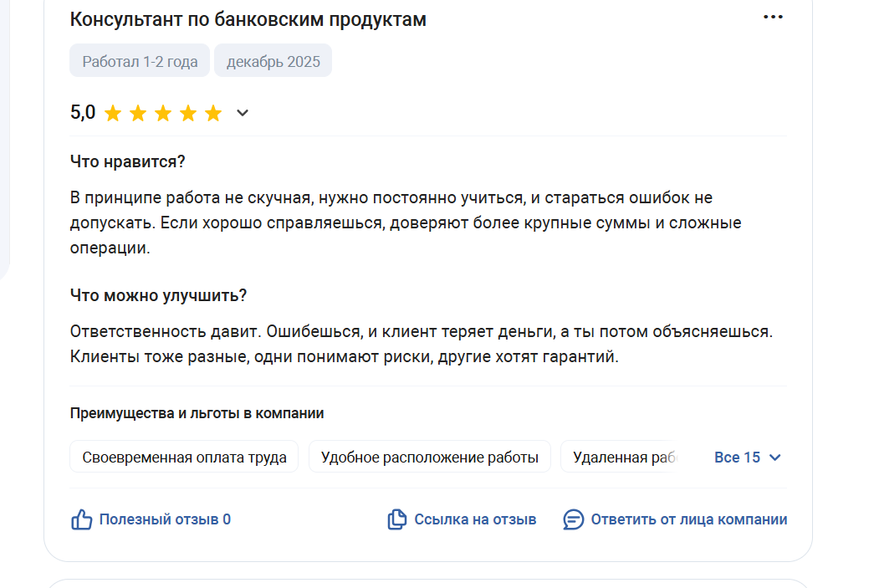874x588 pixels.
Task: Expand all 15 benefits with the chevron
Action: 775,458
